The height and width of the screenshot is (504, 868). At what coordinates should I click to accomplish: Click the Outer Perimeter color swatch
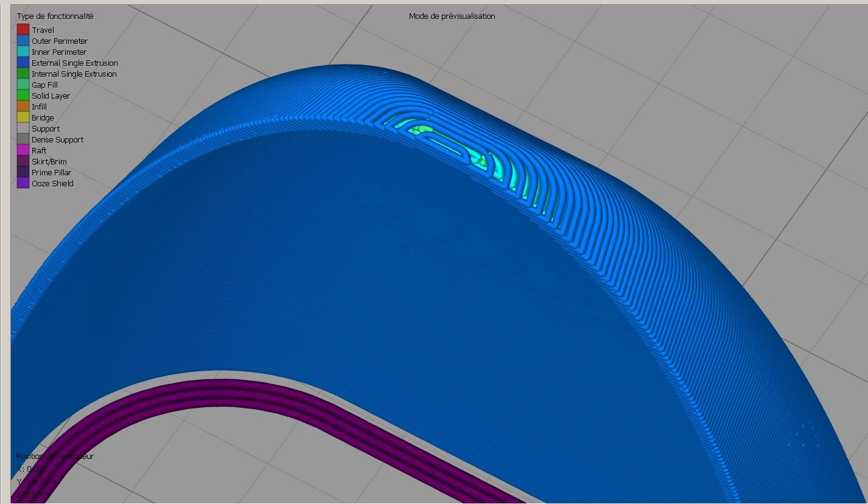[x=23, y=40]
